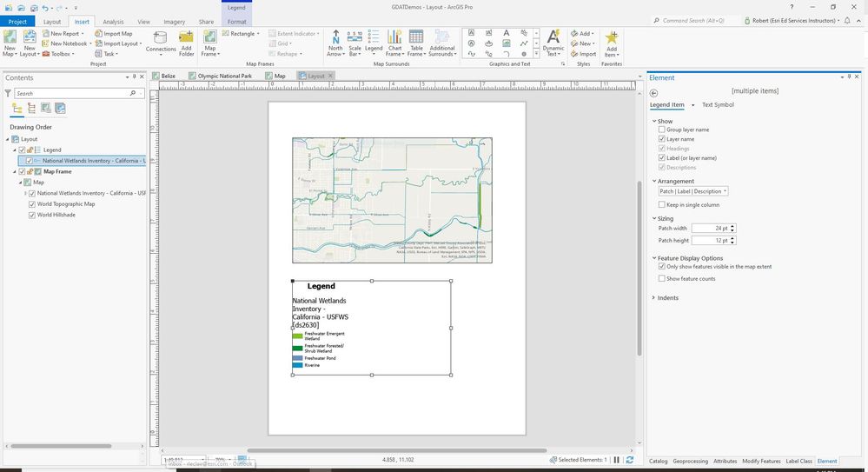Screen dimensions: 868x472
Task: Click New Notebook button
Action: 66,43
